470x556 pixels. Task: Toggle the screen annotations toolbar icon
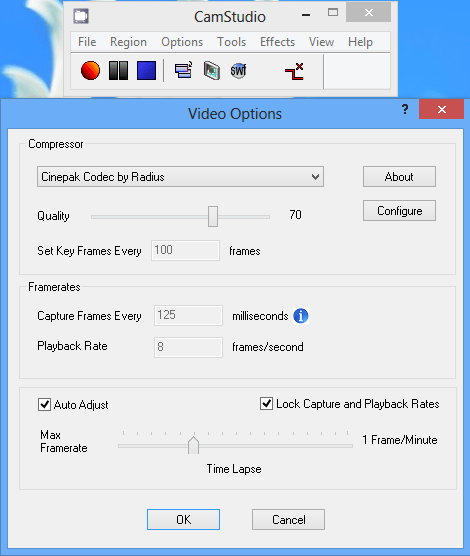[183, 70]
